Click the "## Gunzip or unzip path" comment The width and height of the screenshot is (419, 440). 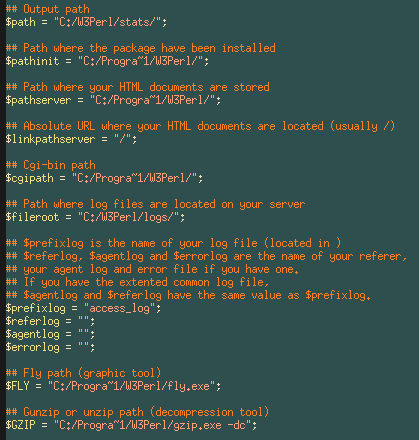coord(137,412)
